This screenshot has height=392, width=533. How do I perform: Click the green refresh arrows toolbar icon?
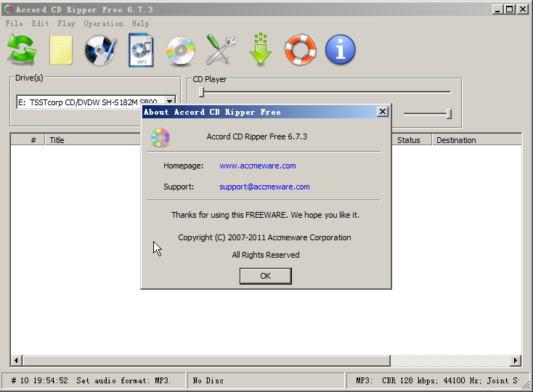click(x=22, y=49)
